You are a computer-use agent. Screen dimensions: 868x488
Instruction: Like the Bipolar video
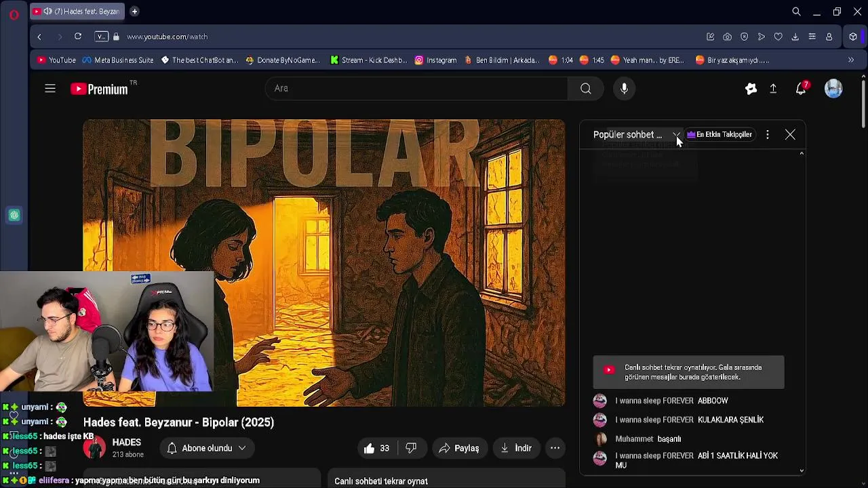click(376, 448)
